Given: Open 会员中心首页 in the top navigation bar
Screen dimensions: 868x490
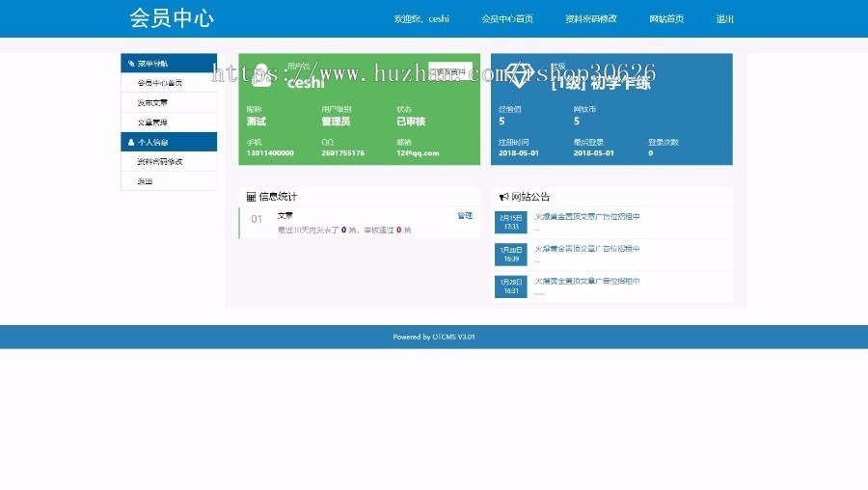Looking at the screenshot, I should pos(507,19).
